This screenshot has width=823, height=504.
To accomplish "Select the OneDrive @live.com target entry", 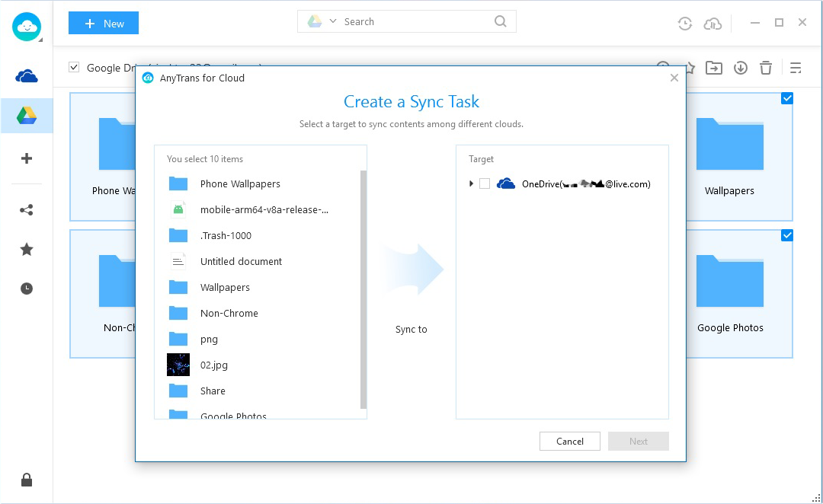I will pyautogui.click(x=586, y=183).
